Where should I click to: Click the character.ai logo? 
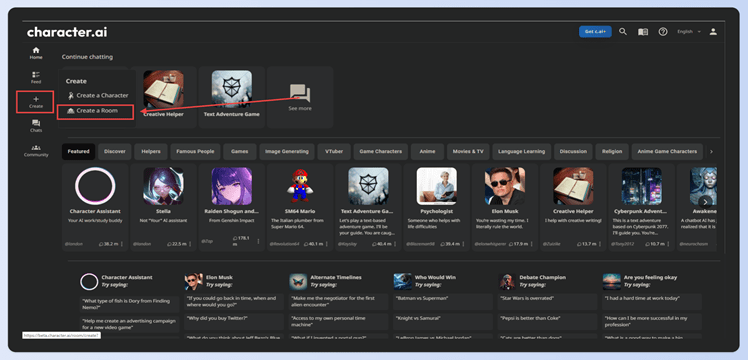67,32
